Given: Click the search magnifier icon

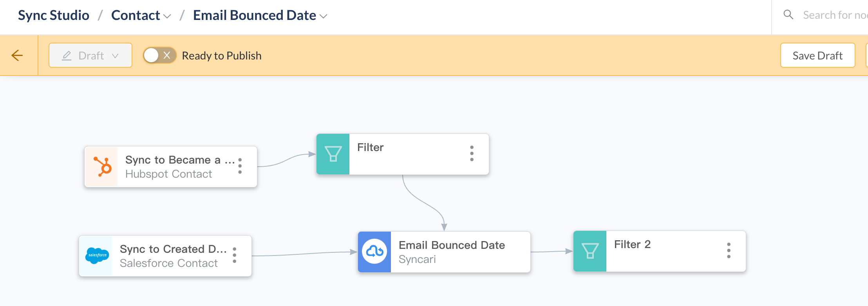Looking at the screenshot, I should [788, 15].
